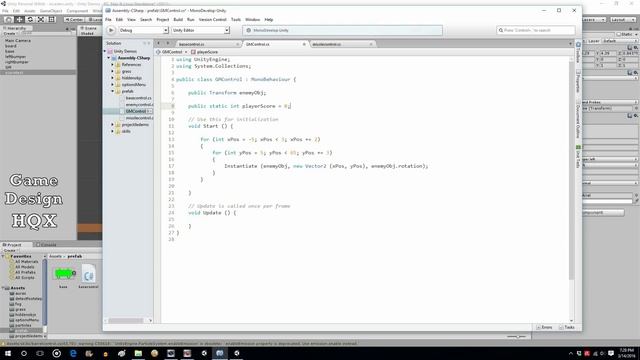
Task: Open the Debug configuration dropdown
Action: (143, 30)
